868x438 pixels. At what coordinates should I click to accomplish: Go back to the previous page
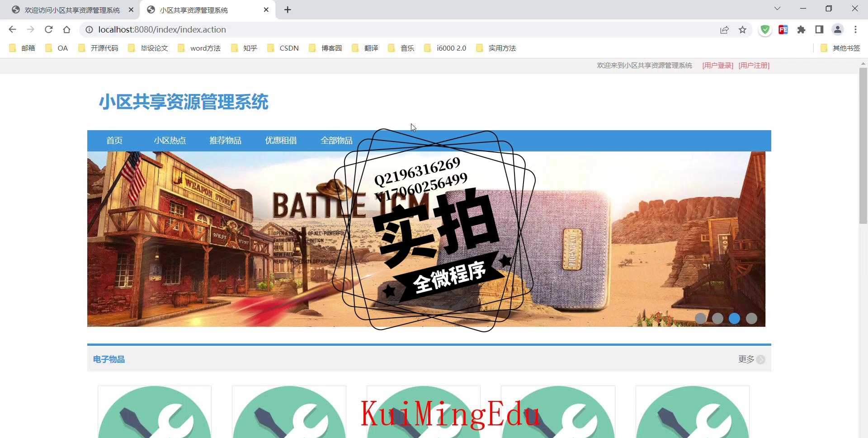(x=12, y=29)
